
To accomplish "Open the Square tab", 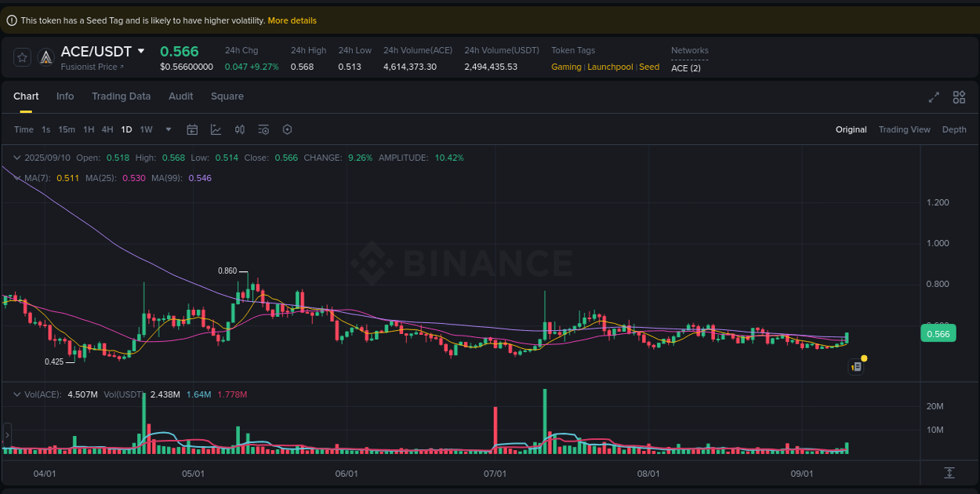I will pos(227,96).
